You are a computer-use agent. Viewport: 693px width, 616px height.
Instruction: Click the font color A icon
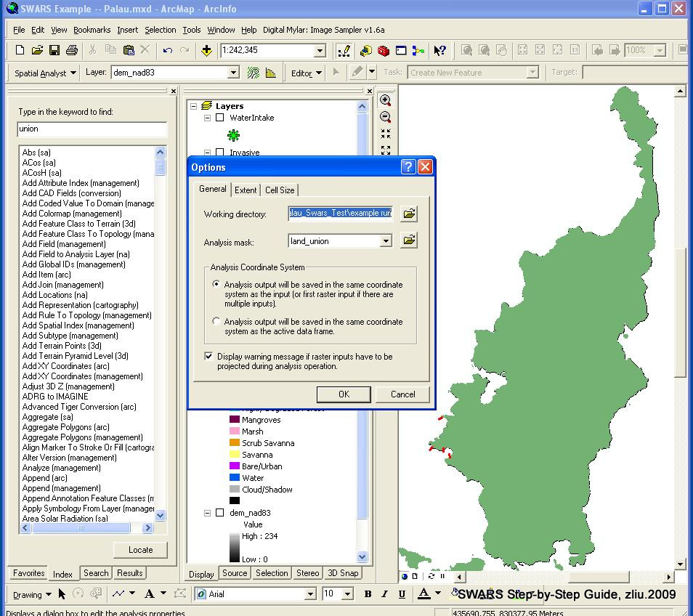coord(423,593)
